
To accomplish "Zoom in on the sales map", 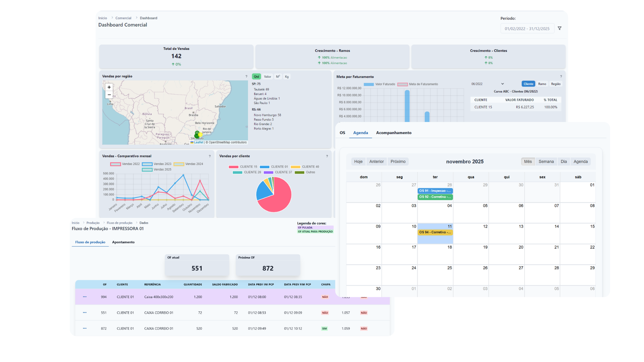I will coord(109,87).
